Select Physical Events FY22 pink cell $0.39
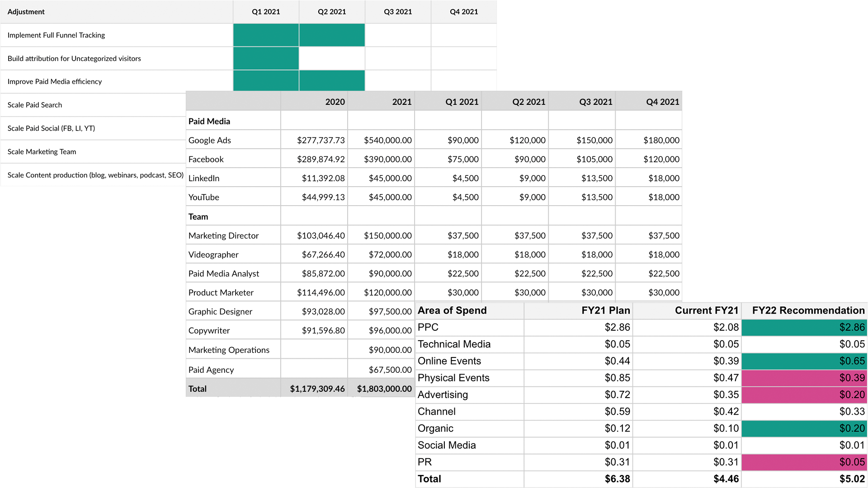 tap(804, 378)
